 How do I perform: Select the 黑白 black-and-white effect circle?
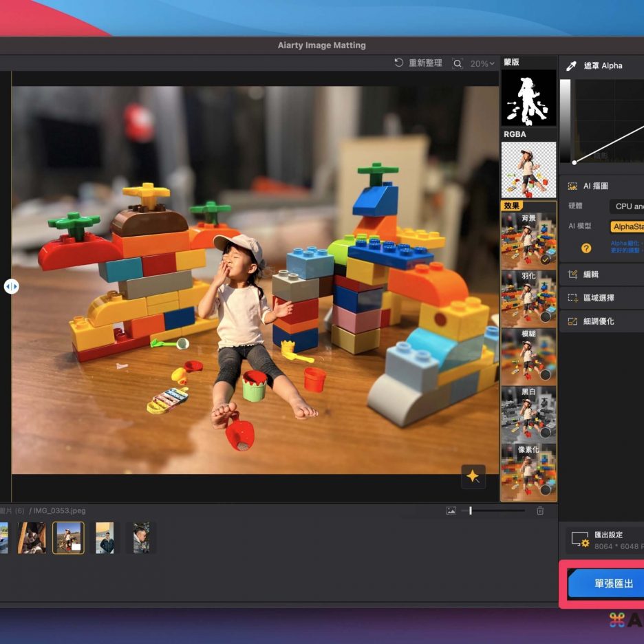coord(545,433)
